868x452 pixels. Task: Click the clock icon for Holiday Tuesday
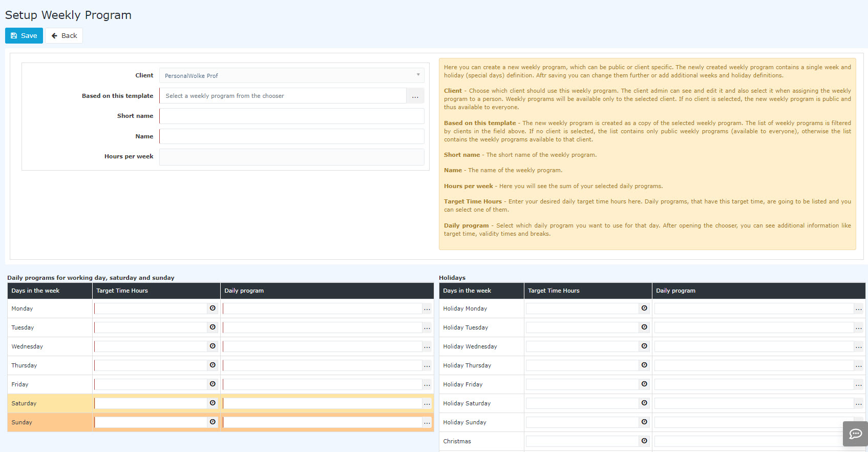click(644, 327)
